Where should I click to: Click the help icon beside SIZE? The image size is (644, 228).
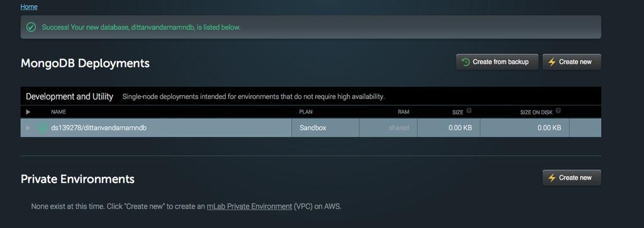(469, 111)
